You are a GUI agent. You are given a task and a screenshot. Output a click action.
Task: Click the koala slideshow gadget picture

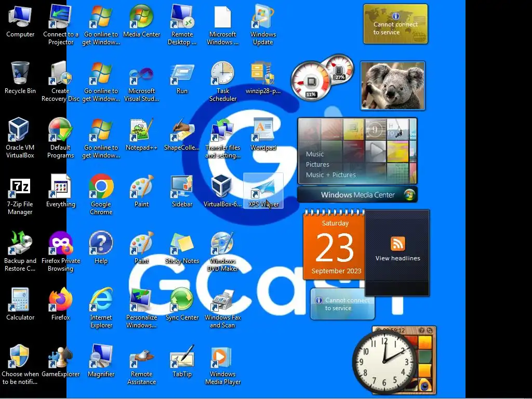click(393, 86)
